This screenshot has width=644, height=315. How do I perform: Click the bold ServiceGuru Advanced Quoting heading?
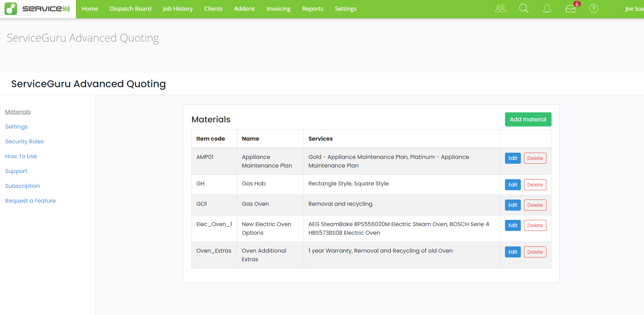[88, 84]
